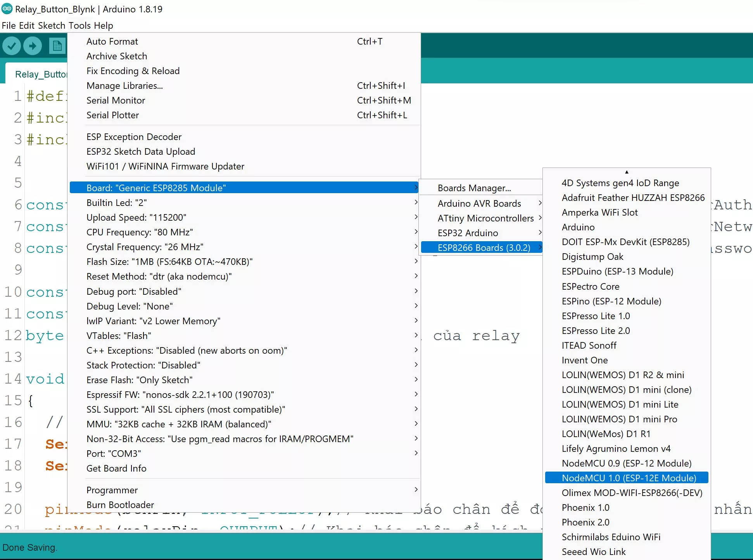The width and height of the screenshot is (753, 560).
Task: Expand Arduino AVR Boards submenu
Action: 482,204
